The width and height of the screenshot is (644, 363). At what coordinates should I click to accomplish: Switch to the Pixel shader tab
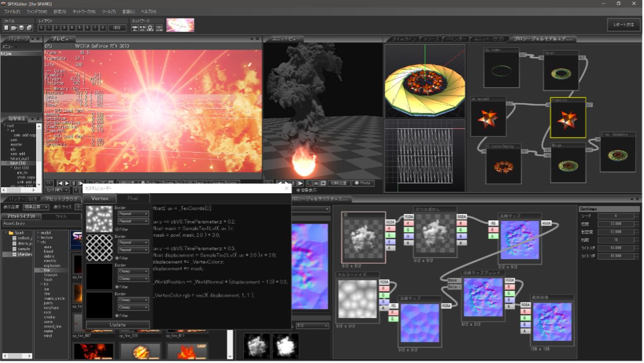pos(133,198)
